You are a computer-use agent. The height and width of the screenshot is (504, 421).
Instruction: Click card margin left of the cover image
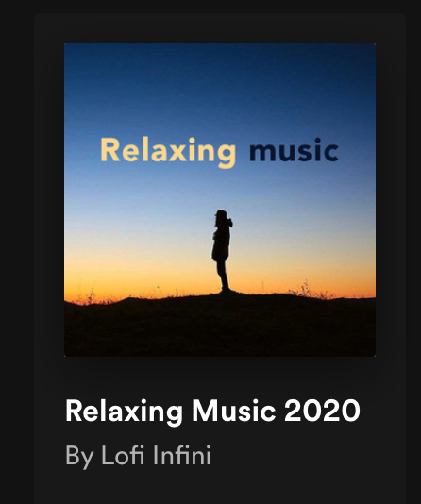(x=49, y=200)
